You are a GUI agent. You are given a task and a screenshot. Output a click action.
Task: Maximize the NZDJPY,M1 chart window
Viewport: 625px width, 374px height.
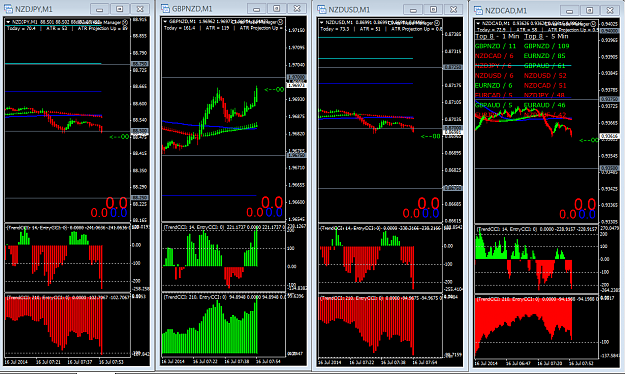tap(120, 9)
